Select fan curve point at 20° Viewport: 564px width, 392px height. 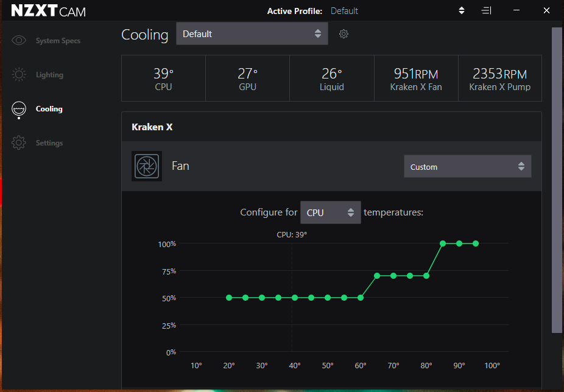229,298
